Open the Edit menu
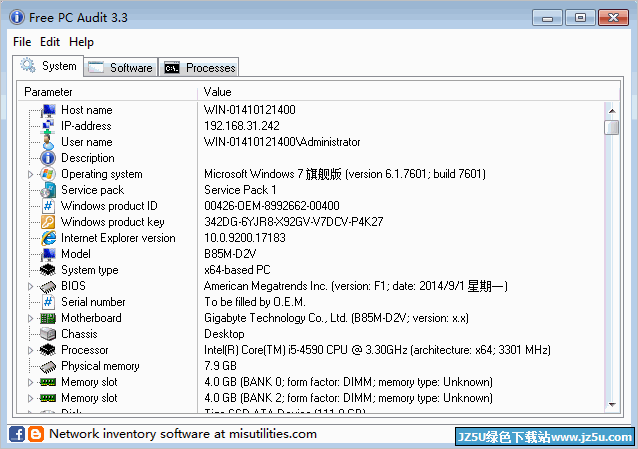The width and height of the screenshot is (638, 449). pos(50,42)
